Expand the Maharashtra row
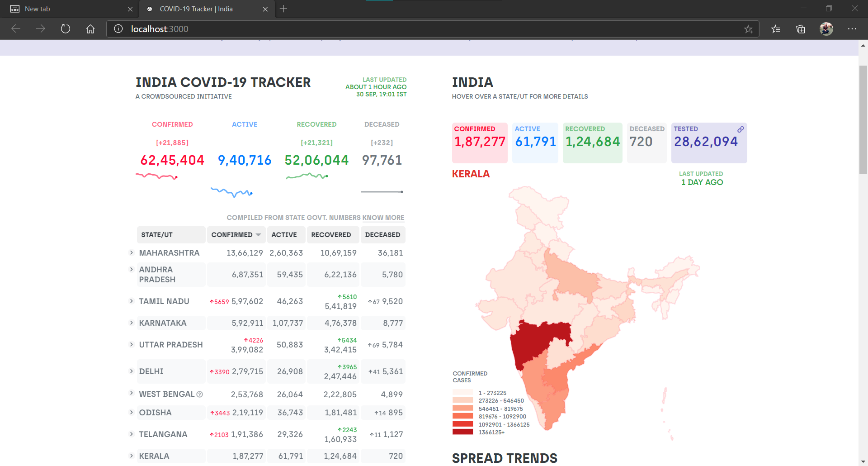This screenshot has width=868, height=466. click(132, 252)
